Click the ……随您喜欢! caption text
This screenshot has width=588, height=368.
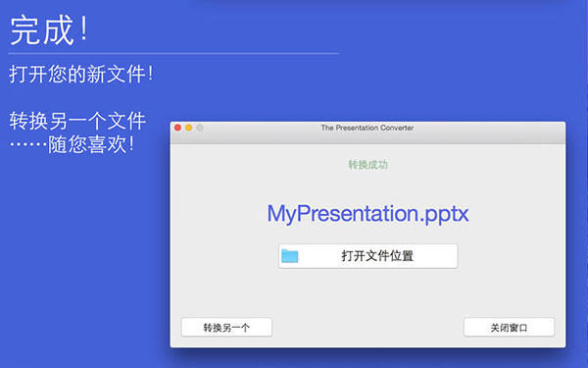[72, 144]
